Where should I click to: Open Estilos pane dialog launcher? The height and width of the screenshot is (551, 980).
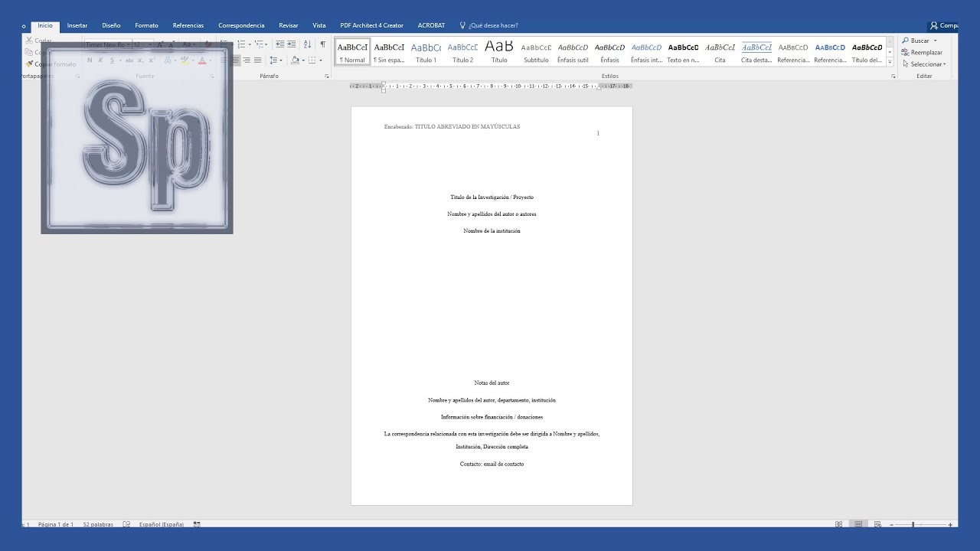893,77
